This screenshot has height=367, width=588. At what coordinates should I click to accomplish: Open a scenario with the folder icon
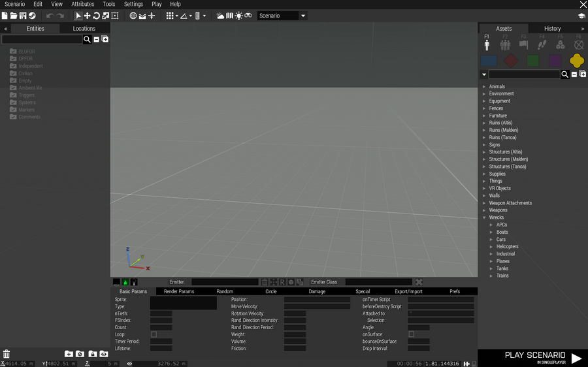click(14, 16)
